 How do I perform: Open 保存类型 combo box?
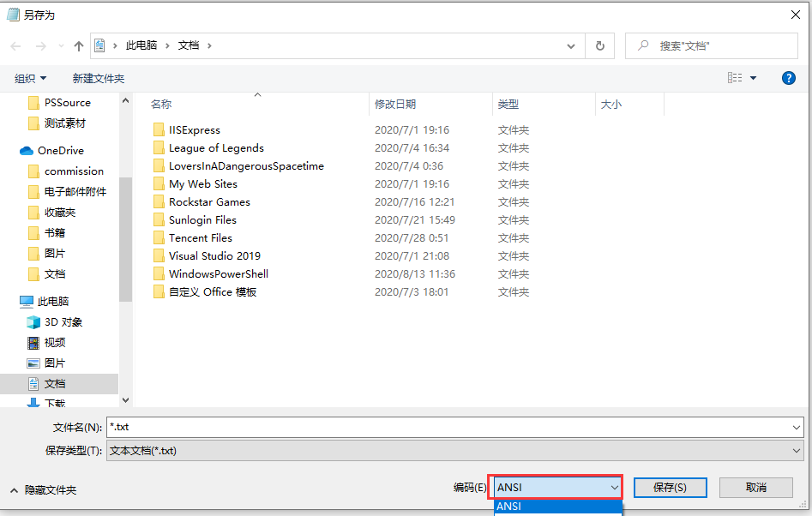(x=454, y=451)
